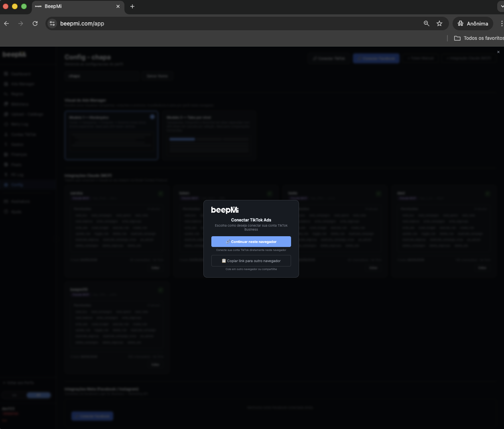Viewport: 504px width, 429px height.
Task: Click 'Cole em outro navegador ou compartilhe' text
Action: click(x=251, y=269)
